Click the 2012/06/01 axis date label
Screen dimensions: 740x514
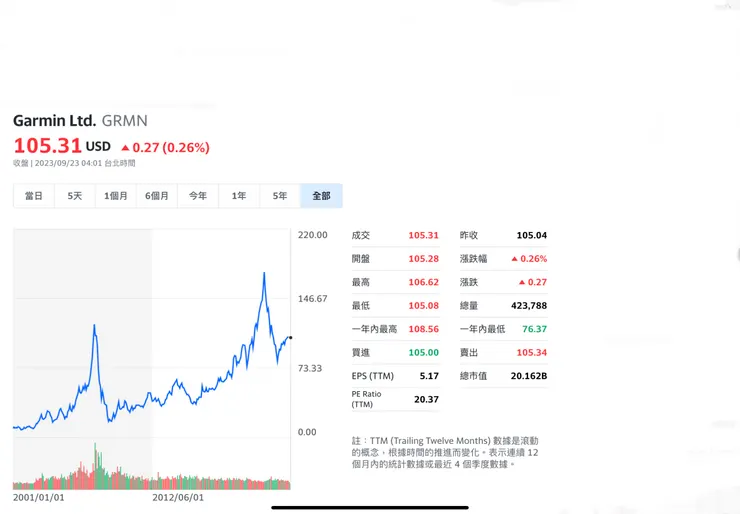click(x=178, y=497)
